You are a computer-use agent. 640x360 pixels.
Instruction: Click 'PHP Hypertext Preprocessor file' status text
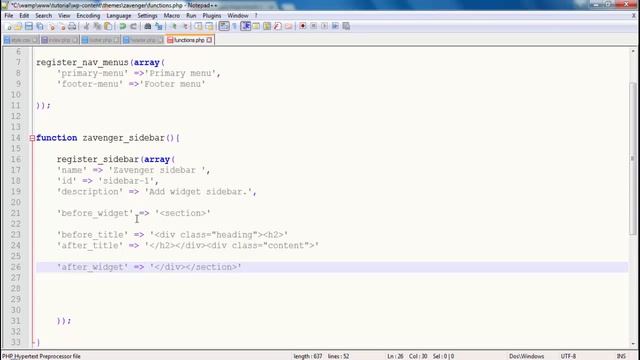coord(41,356)
